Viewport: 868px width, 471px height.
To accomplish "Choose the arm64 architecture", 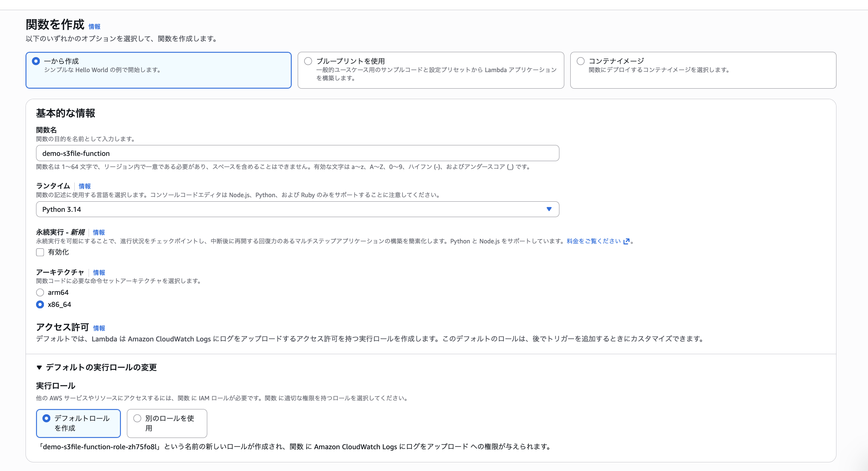I will pos(40,292).
